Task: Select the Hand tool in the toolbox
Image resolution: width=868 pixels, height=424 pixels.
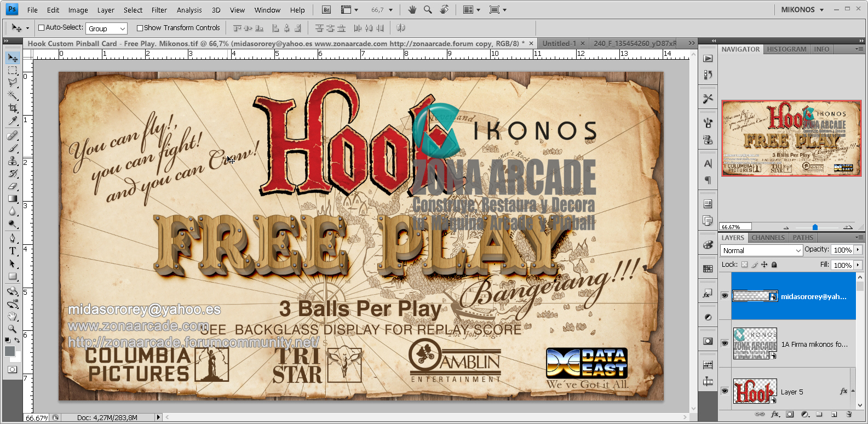Action: pos(13,316)
